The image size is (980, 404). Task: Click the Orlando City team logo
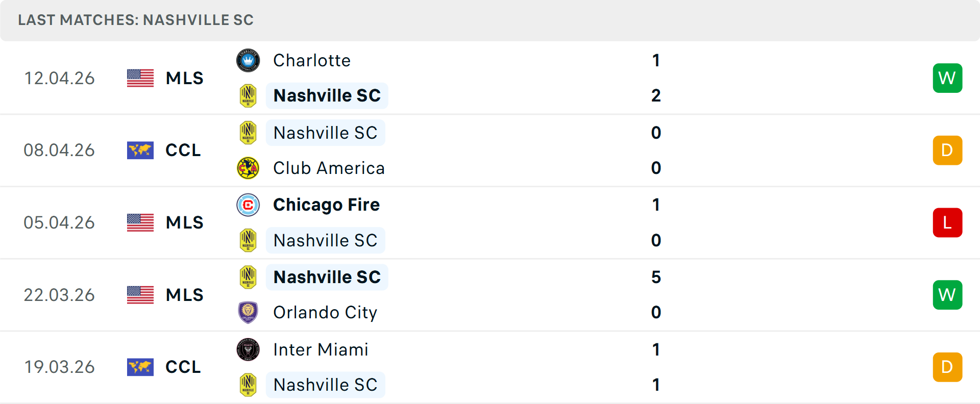pyautogui.click(x=248, y=312)
